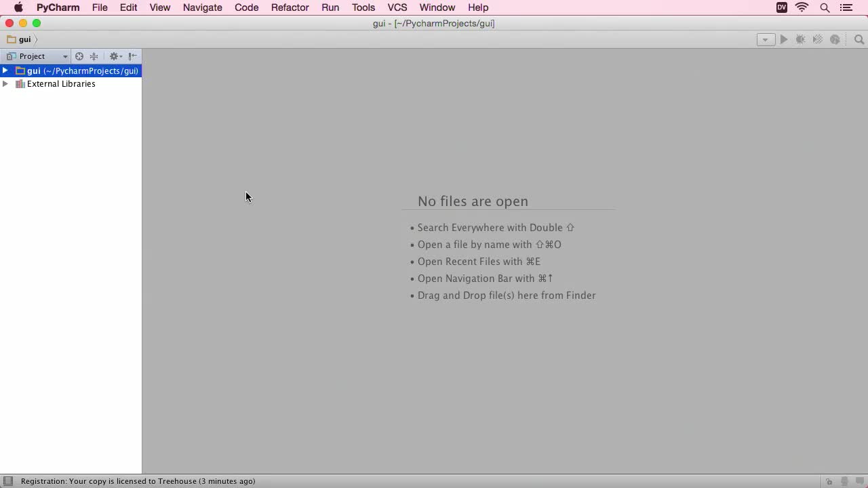Screen dimensions: 868x488
Task: Hide the Project tool window panel
Action: tap(133, 56)
